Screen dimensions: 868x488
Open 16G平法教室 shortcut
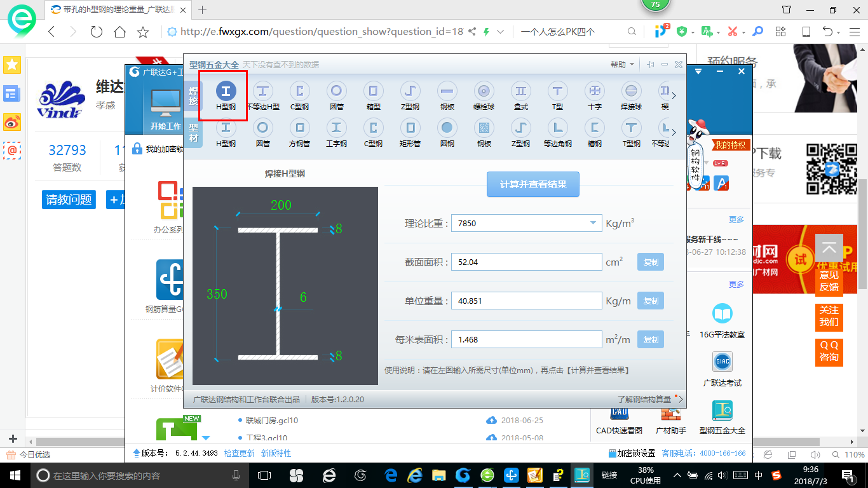click(722, 320)
